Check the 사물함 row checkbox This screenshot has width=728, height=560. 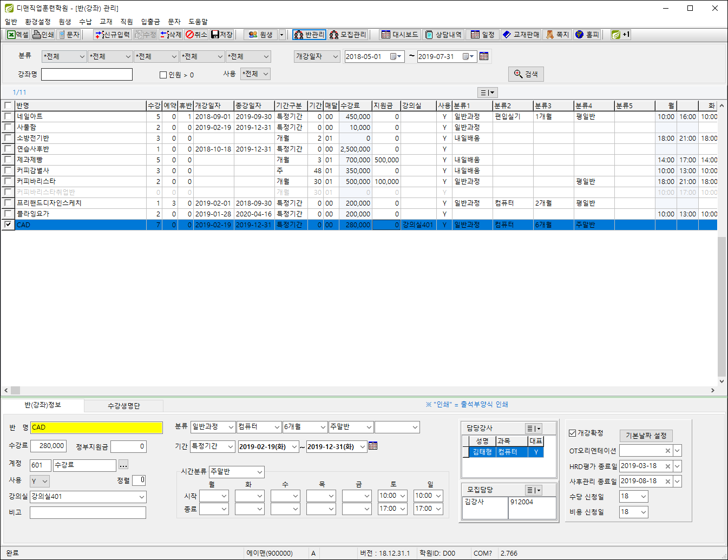8,127
